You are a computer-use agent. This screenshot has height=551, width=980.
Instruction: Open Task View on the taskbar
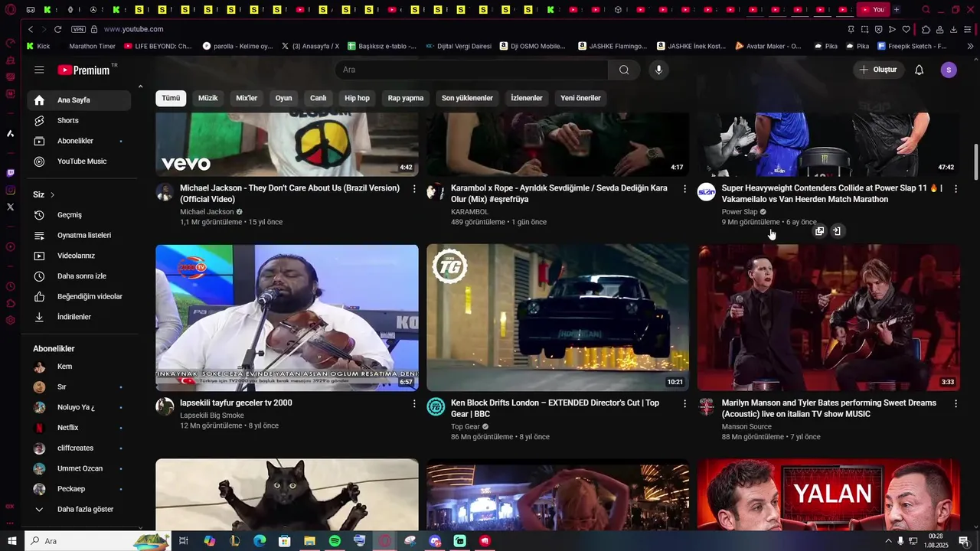[x=184, y=541]
